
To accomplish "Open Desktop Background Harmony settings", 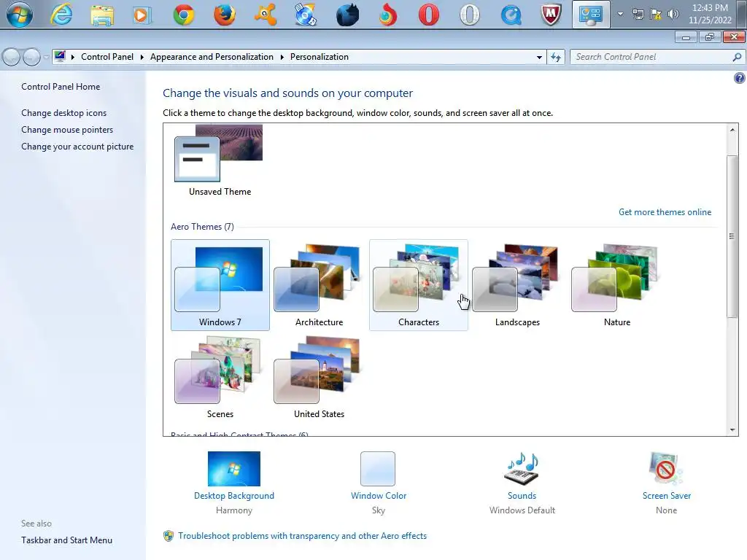I will [234, 483].
